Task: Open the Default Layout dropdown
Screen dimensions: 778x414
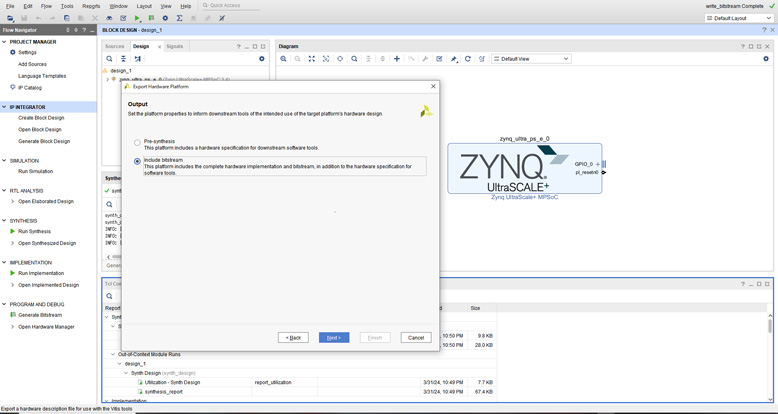Action: [x=740, y=18]
